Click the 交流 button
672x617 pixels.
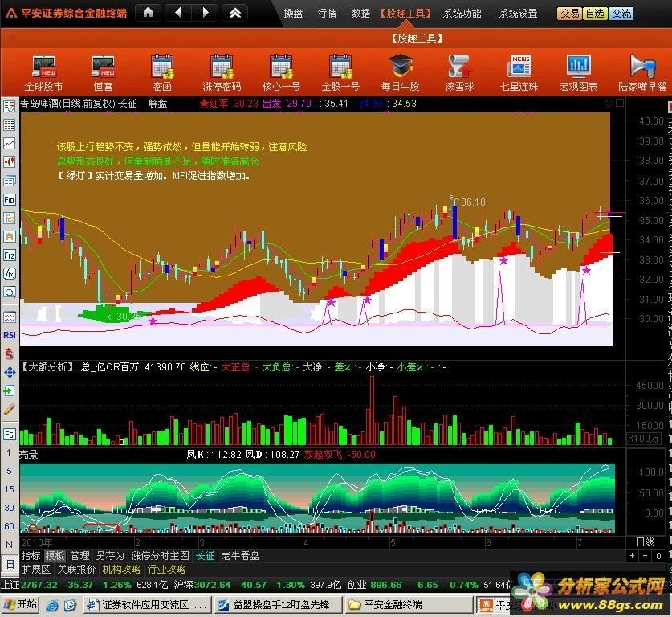point(621,14)
